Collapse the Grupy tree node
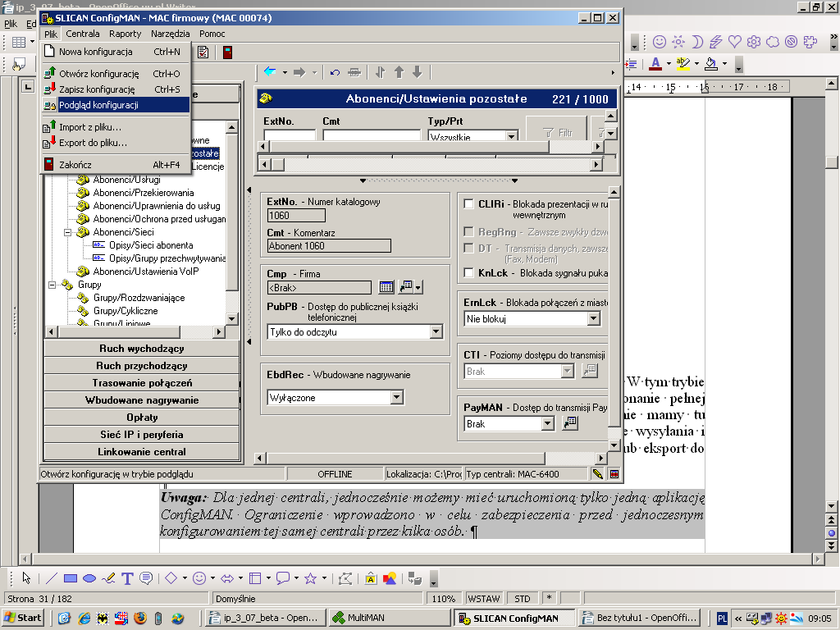Viewport: 840px width, 630px height. (x=52, y=285)
